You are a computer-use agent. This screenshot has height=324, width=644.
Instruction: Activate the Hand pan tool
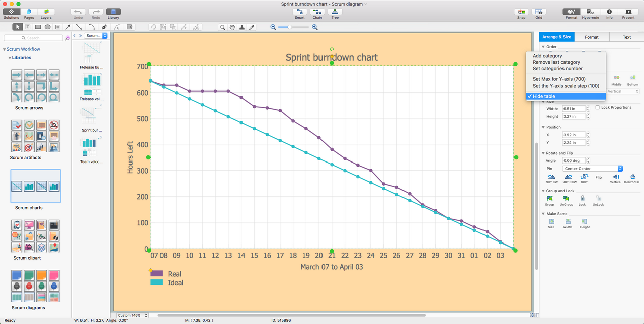point(232,27)
